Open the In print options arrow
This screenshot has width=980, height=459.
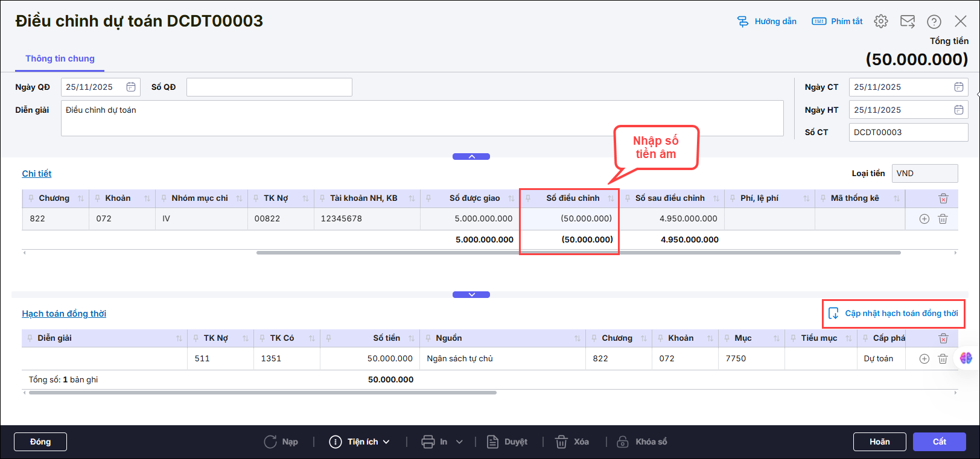459,442
